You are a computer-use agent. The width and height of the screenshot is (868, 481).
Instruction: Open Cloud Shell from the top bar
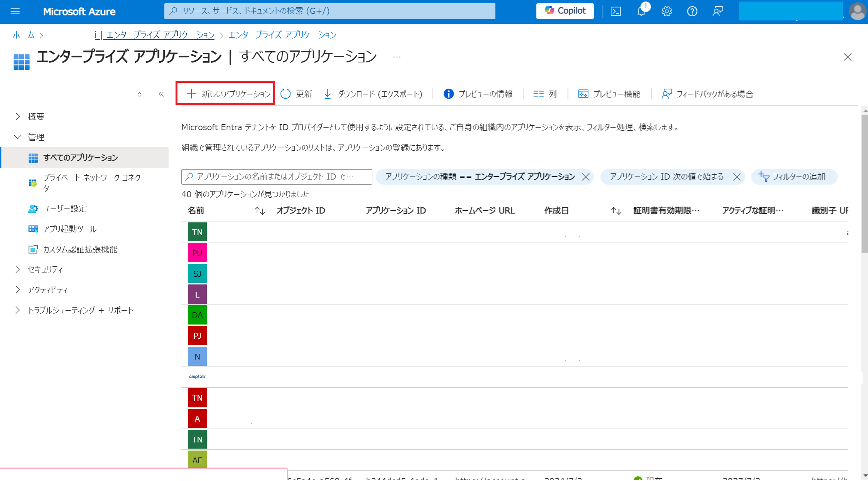click(x=616, y=11)
